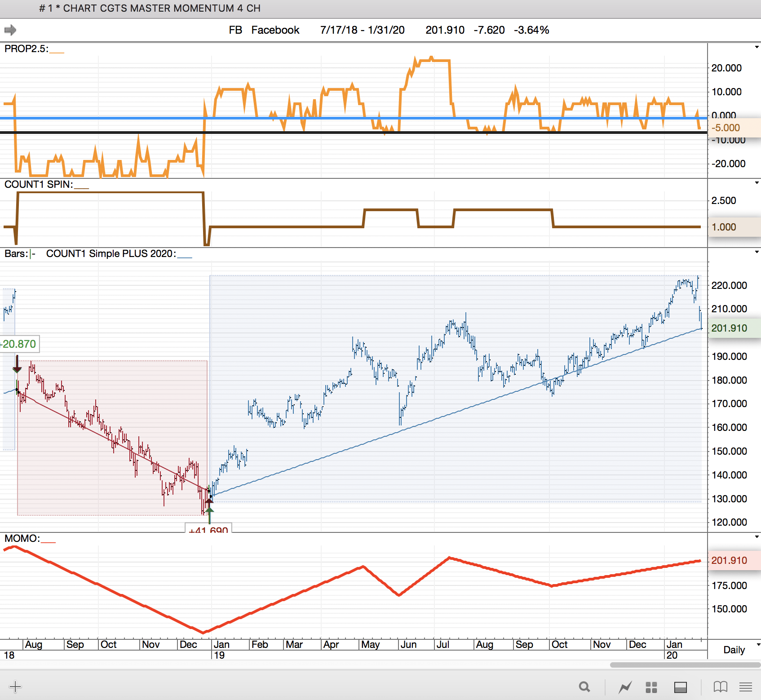
Task: Click the Bars price style label
Action: tap(16, 253)
